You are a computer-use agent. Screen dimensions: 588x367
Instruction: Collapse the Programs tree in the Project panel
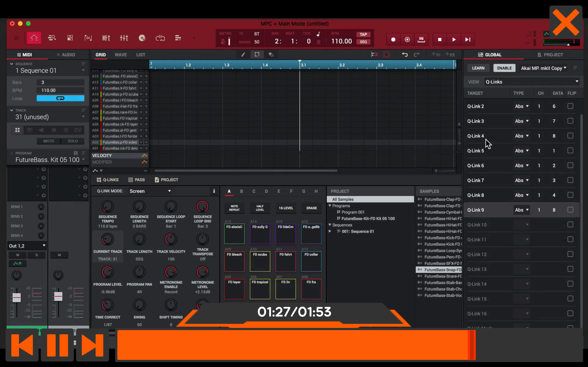(x=330, y=206)
